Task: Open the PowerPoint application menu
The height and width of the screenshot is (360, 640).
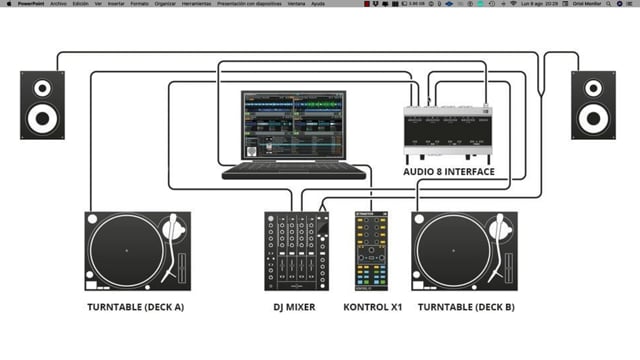Action: 31,4
